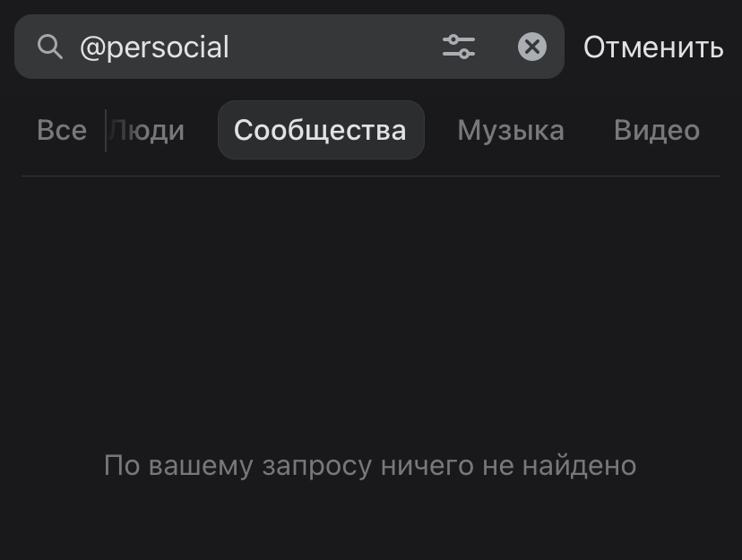Cancel the search using Отменить

pyautogui.click(x=651, y=47)
